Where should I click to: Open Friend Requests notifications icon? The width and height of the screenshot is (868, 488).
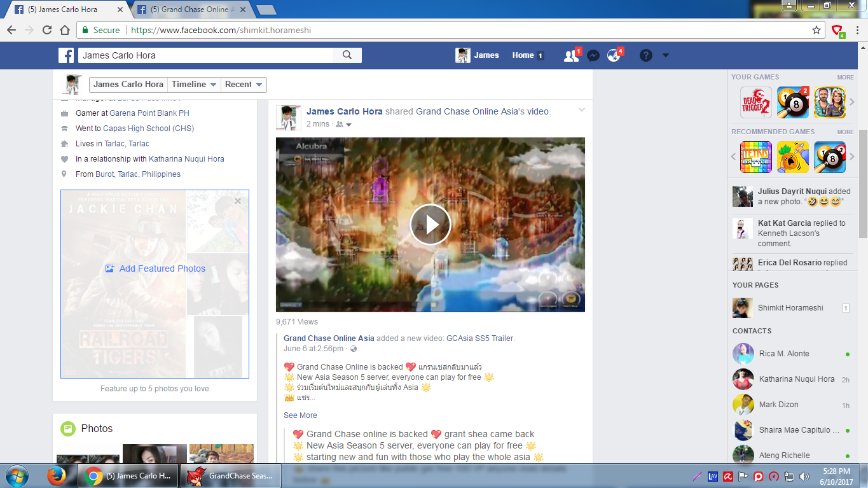point(571,56)
